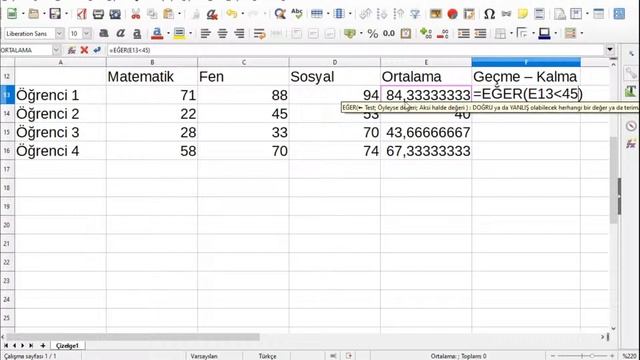
Task: Add a decimal place
Action: tap(426, 33)
